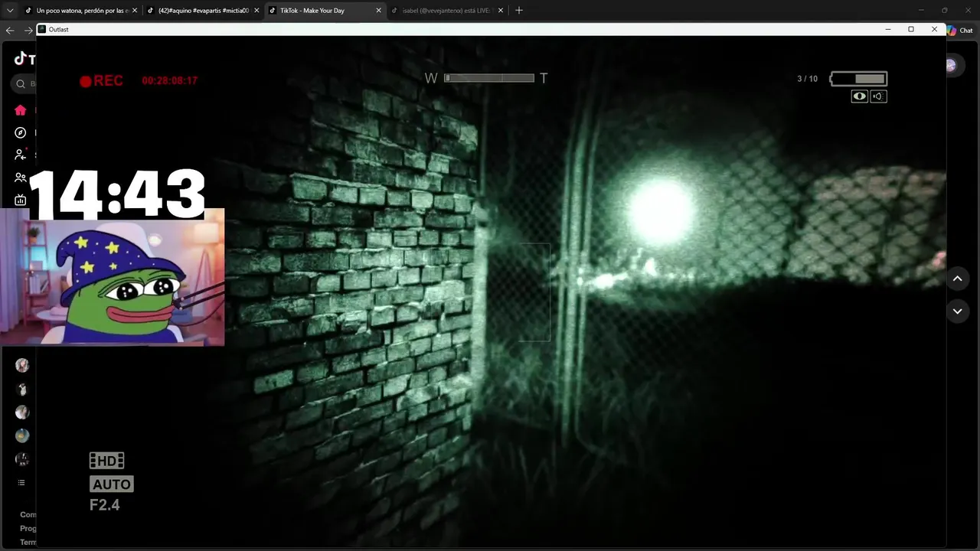Click the wizard frog webcam overlay

pos(113,277)
